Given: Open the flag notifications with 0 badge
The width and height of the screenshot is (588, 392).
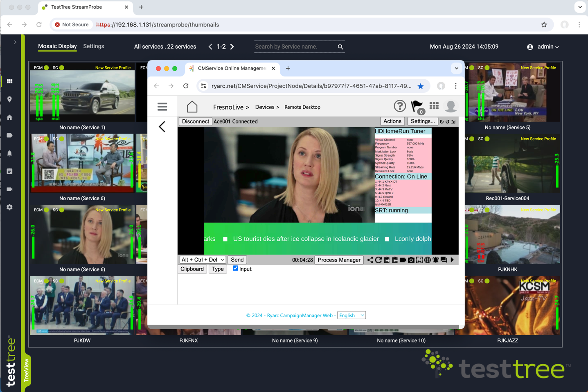Looking at the screenshot, I should point(417,107).
